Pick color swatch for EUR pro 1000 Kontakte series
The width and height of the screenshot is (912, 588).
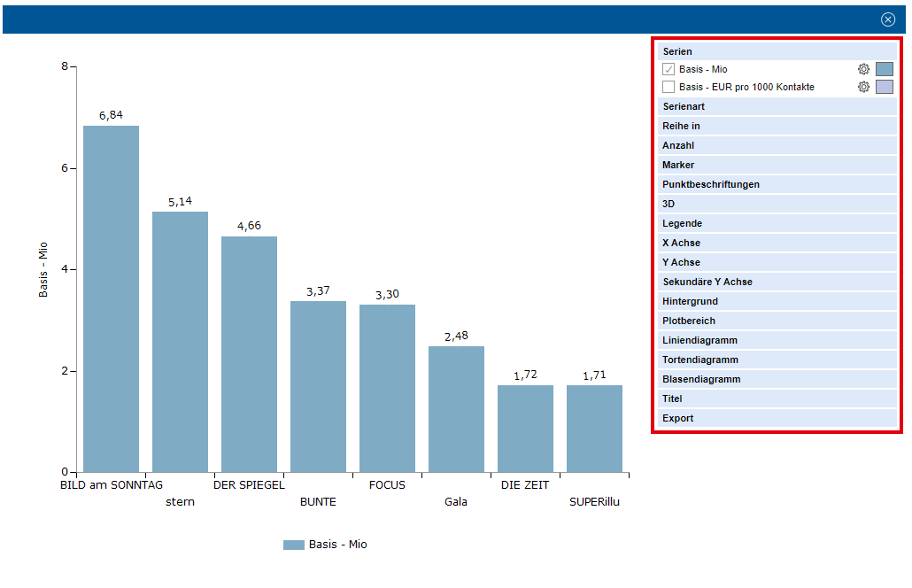point(884,87)
